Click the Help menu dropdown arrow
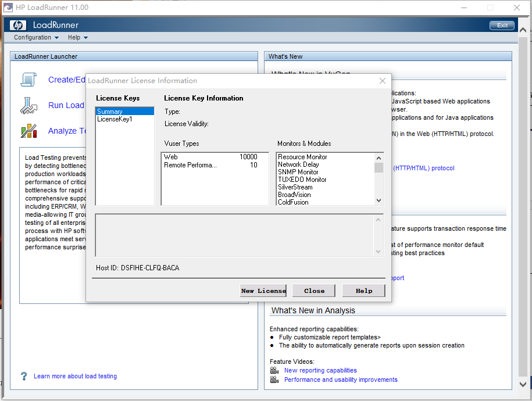532x401 pixels. pos(85,38)
